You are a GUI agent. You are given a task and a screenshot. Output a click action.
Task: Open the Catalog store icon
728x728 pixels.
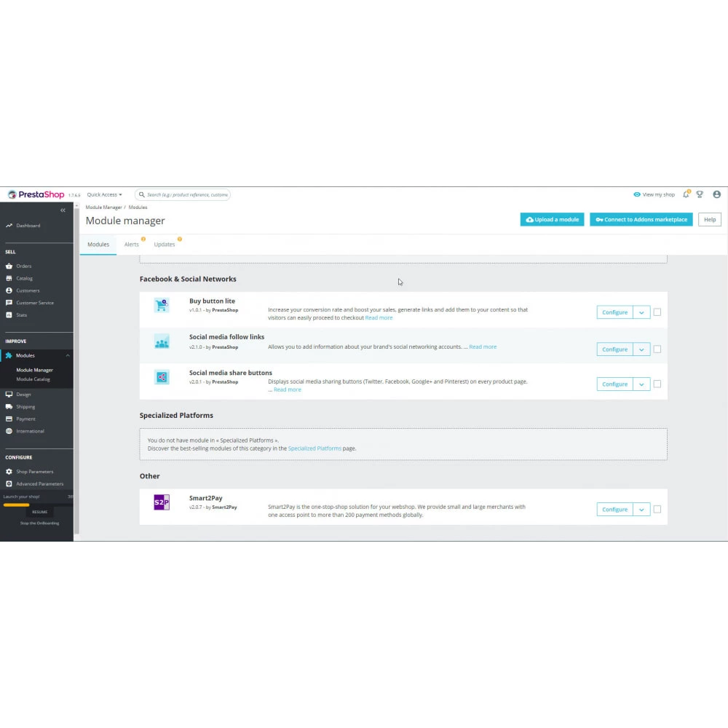9,278
